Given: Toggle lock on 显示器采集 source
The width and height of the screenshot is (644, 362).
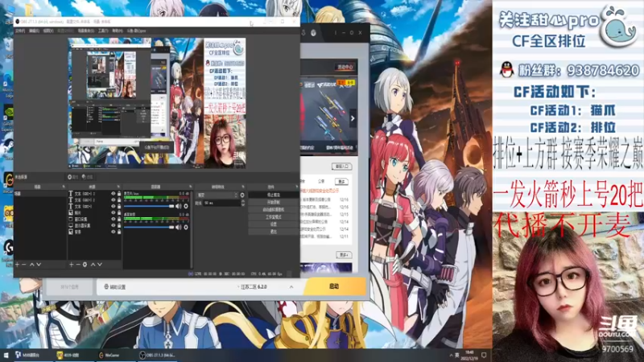Looking at the screenshot, I should (119, 225).
